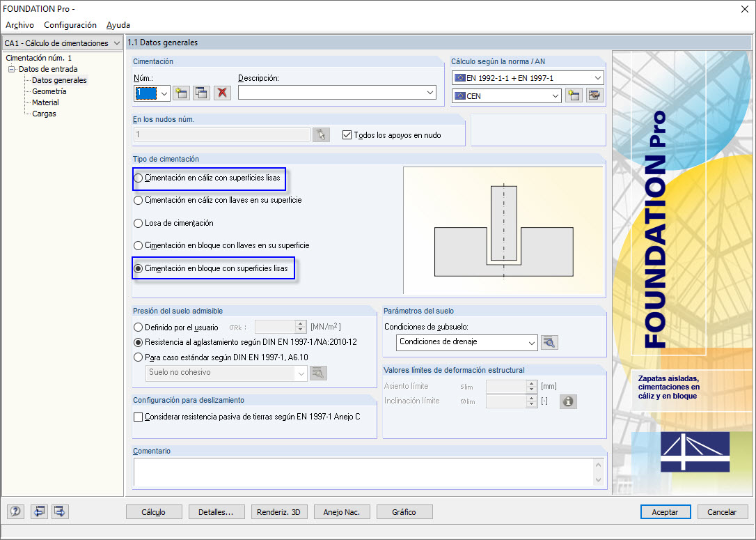Decrease Inclinación límite spinner value
Viewport: 756px width, 540px height.
point(532,404)
